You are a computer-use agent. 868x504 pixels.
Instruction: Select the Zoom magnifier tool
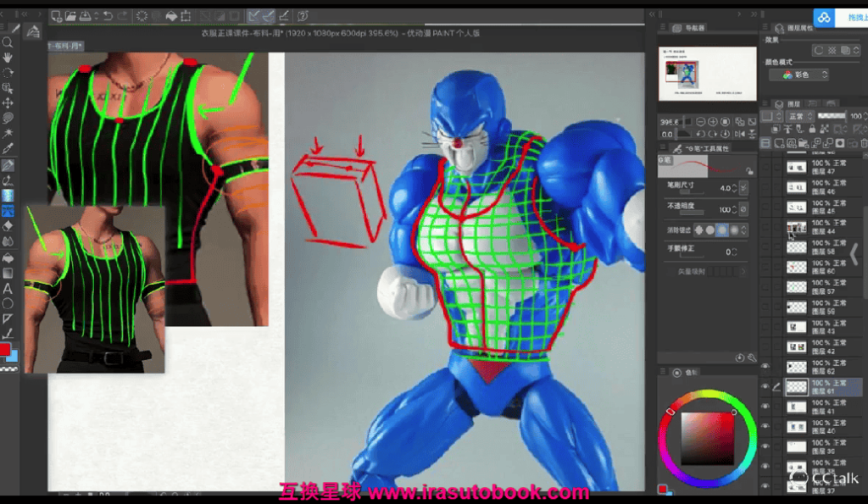(x=8, y=42)
